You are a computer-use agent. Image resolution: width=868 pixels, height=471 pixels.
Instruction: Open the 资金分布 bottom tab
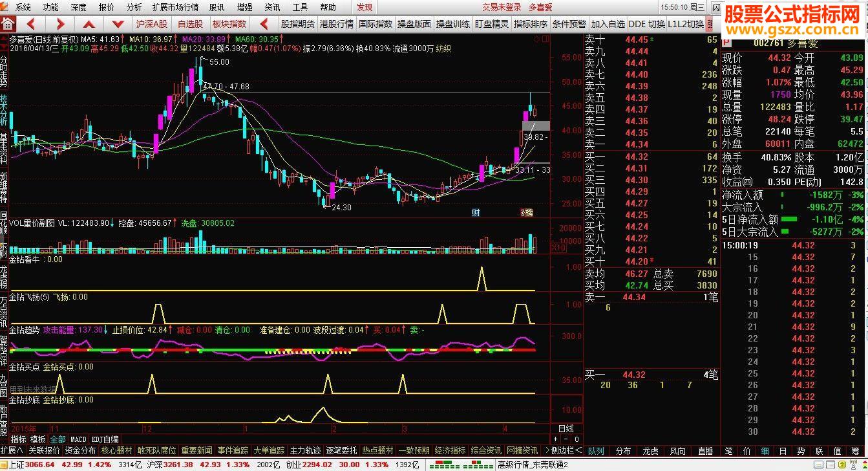pyautogui.click(x=80, y=450)
